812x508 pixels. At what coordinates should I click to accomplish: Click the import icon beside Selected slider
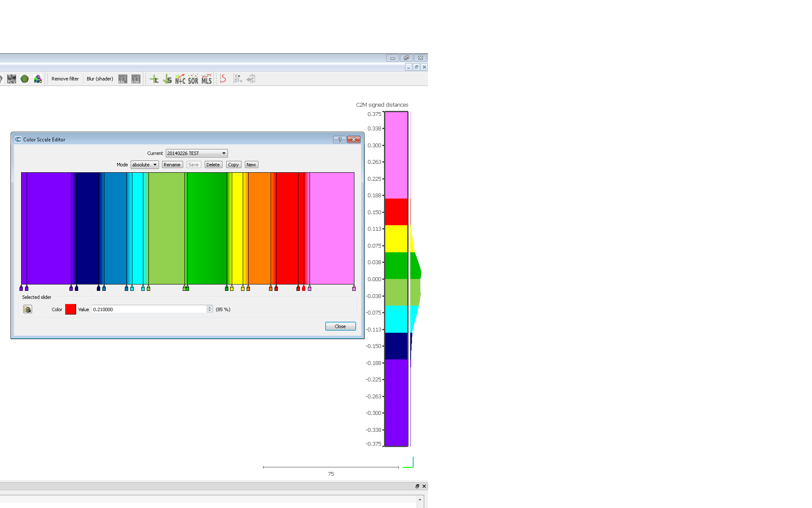[x=27, y=309]
